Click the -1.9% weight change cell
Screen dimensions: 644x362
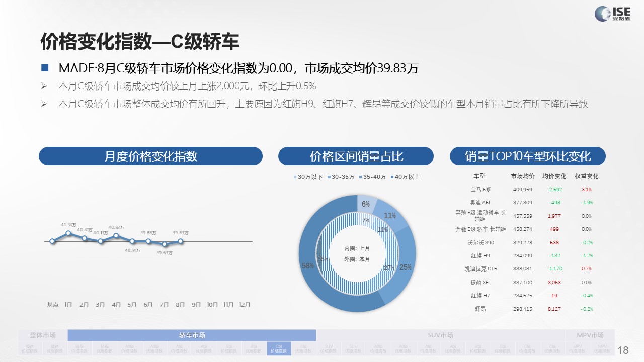587,203
